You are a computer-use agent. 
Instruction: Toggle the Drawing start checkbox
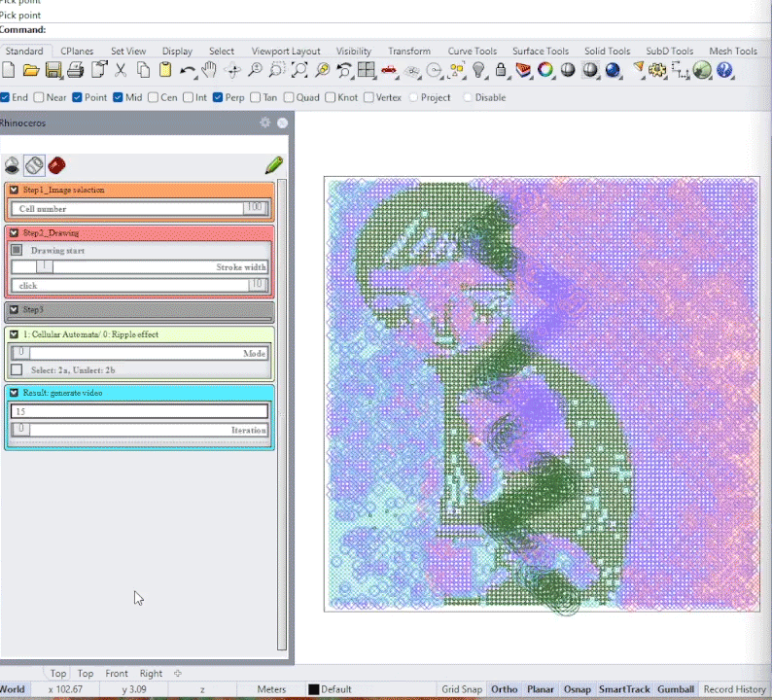(17, 250)
